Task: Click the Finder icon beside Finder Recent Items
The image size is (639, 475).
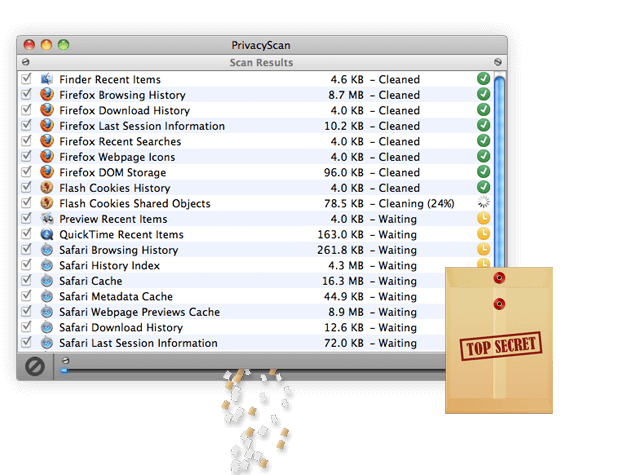Action: tap(47, 79)
